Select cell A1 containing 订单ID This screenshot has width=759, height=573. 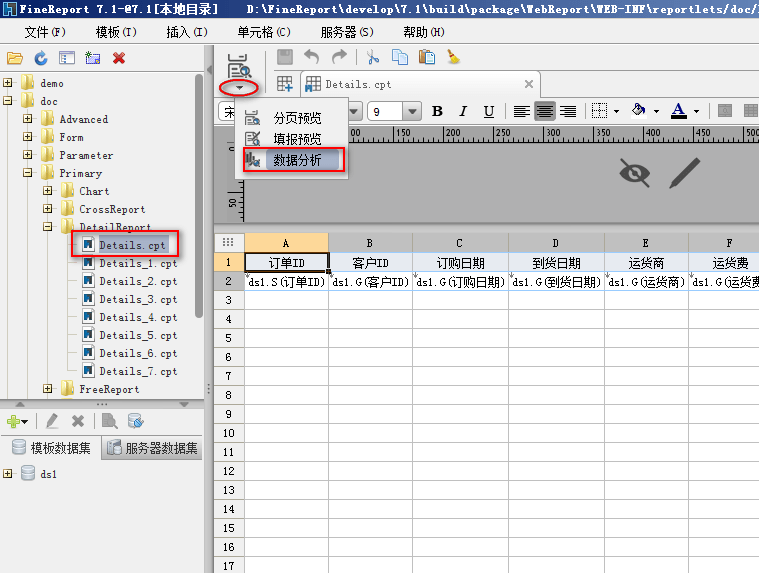click(287, 263)
